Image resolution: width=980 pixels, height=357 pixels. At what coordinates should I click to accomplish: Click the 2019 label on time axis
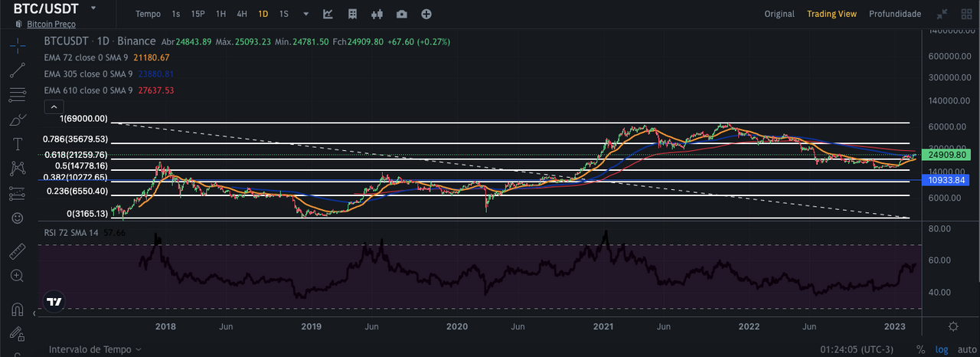(x=311, y=326)
